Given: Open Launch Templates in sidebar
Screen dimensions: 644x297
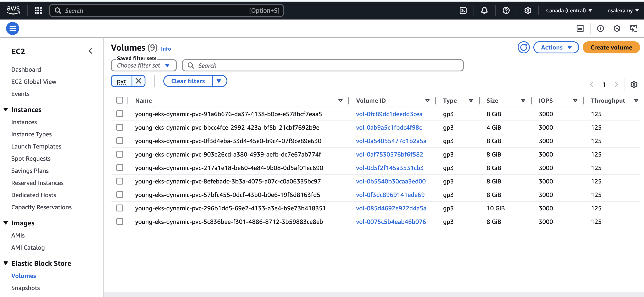Looking at the screenshot, I should (36, 146).
